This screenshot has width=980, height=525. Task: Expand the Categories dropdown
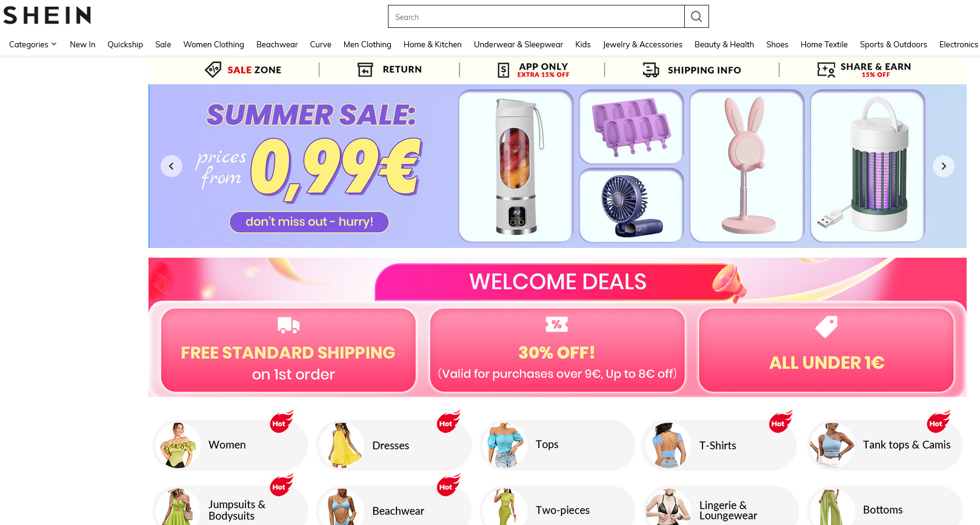tap(33, 44)
